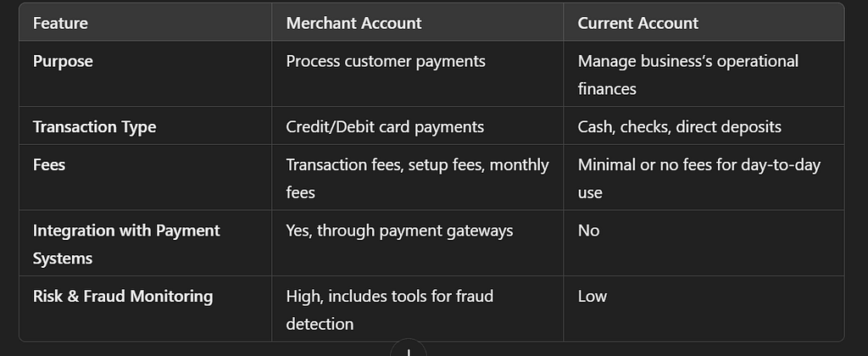This screenshot has height=356, width=868.
Task: Click the "Low" cell in the last row
Action: point(592,297)
